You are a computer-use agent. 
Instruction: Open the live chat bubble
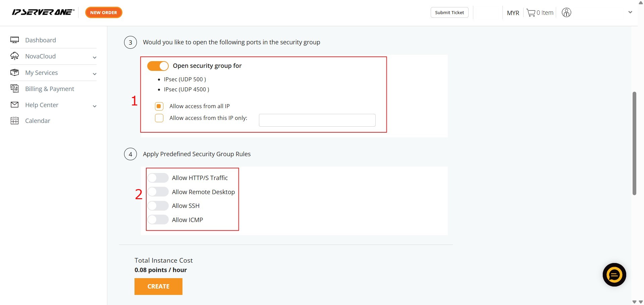point(614,275)
